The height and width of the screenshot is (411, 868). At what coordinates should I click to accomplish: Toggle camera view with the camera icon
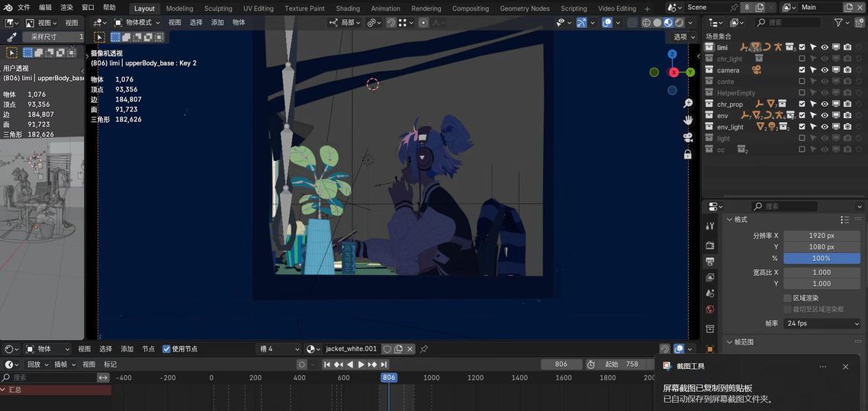(688, 137)
